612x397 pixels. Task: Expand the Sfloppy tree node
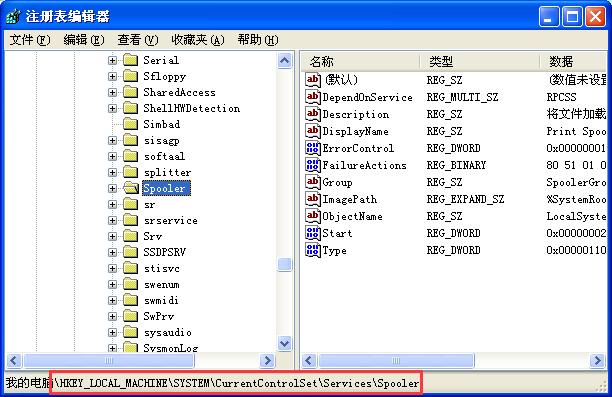coord(112,76)
